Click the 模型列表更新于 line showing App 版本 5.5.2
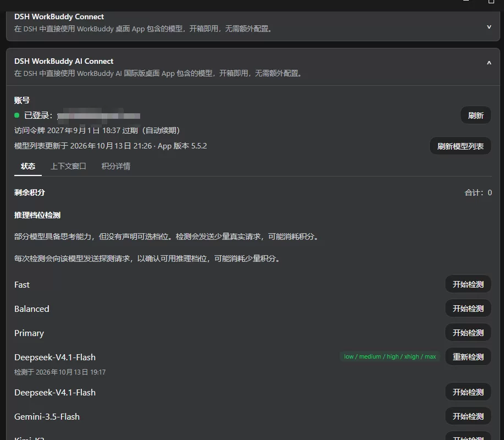Viewport: 504px width, 440px height. tap(110, 146)
